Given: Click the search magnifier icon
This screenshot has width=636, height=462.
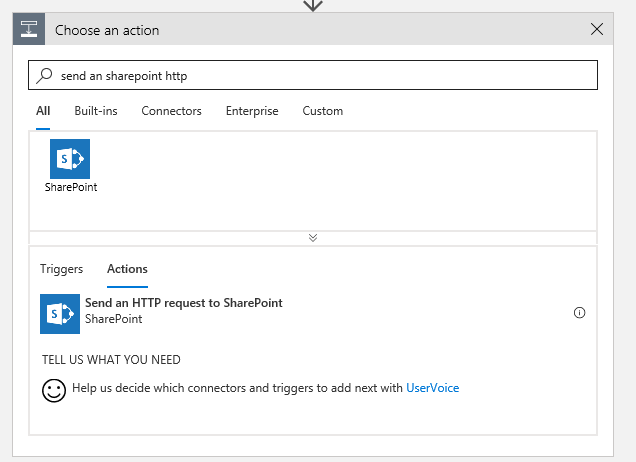Looking at the screenshot, I should click(x=44, y=75).
